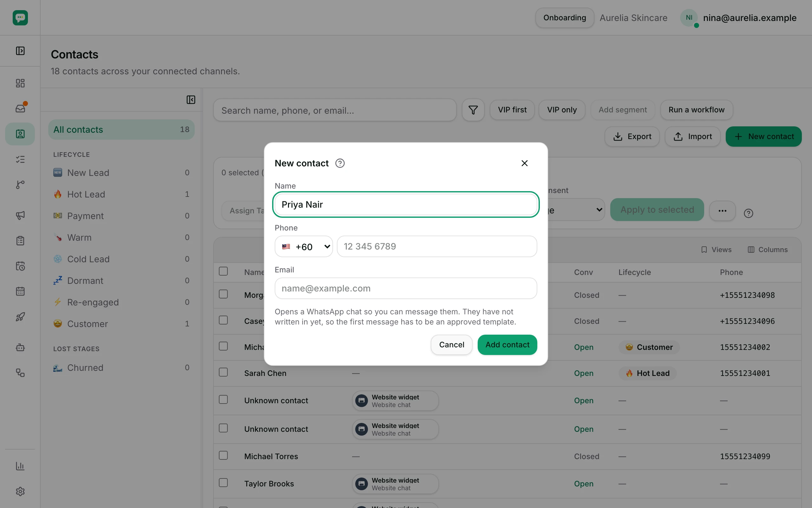Check the first Unknown contact row checkbox
This screenshot has height=508, width=812.
coord(224,399)
